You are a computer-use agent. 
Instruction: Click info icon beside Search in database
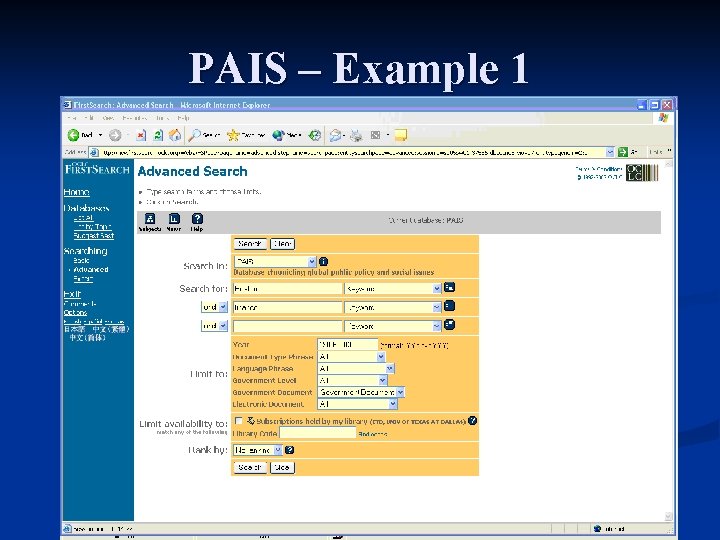pyautogui.click(x=323, y=261)
